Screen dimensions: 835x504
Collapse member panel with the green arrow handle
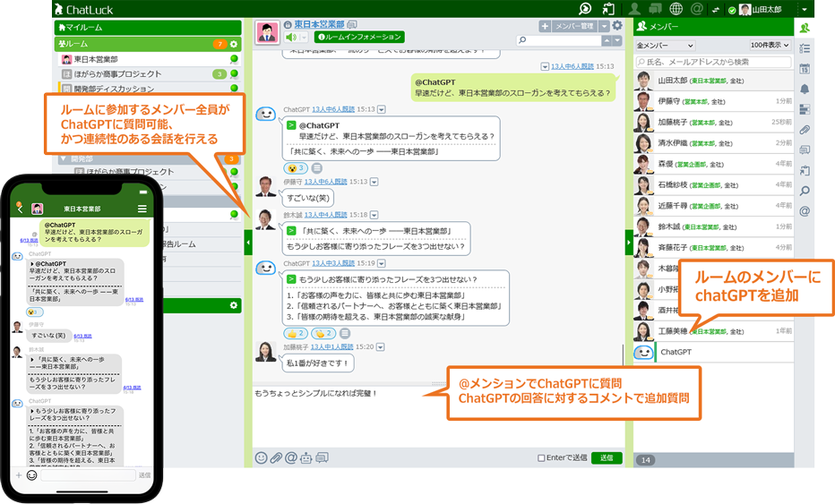pyautogui.click(x=629, y=243)
